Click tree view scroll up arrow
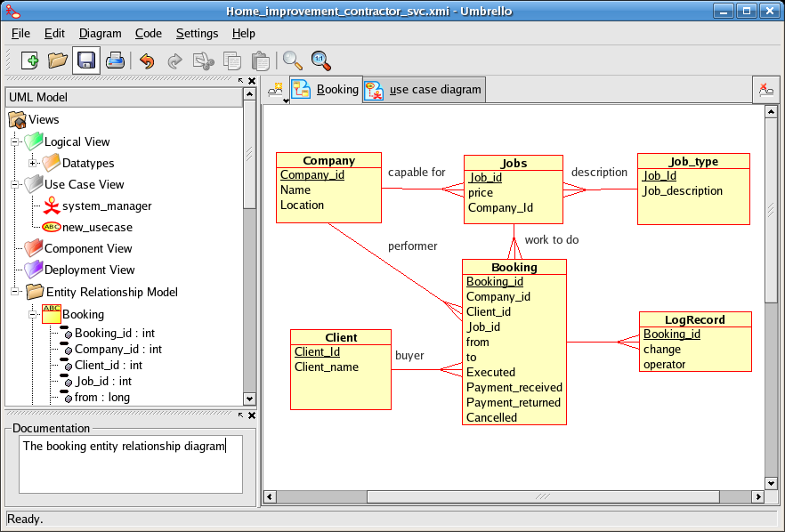The image size is (785, 532). coord(249,94)
